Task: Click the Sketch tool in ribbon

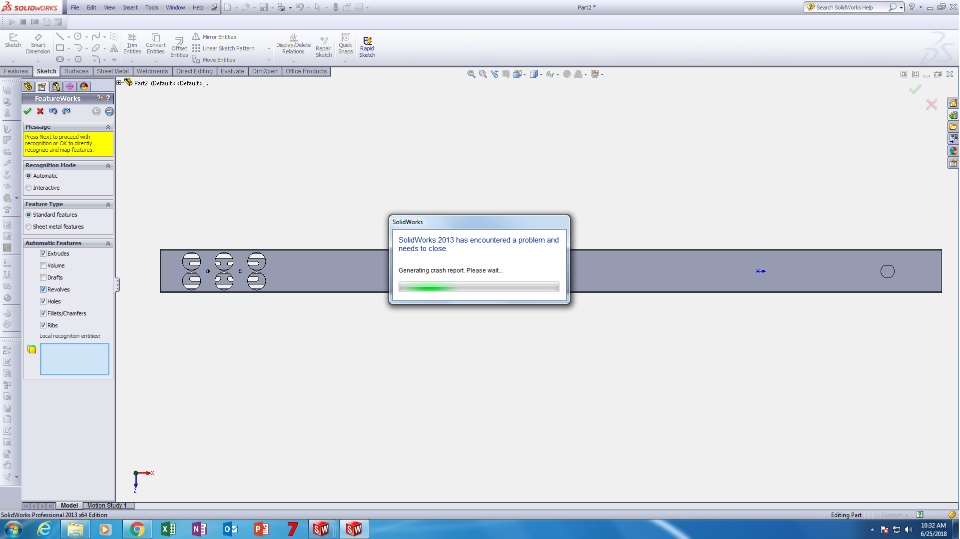Action: [13, 42]
